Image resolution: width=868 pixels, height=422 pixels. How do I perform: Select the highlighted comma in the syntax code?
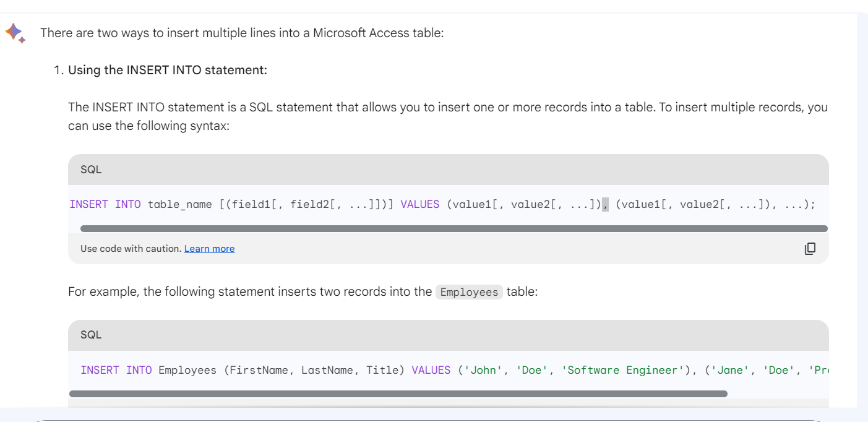[x=605, y=205]
